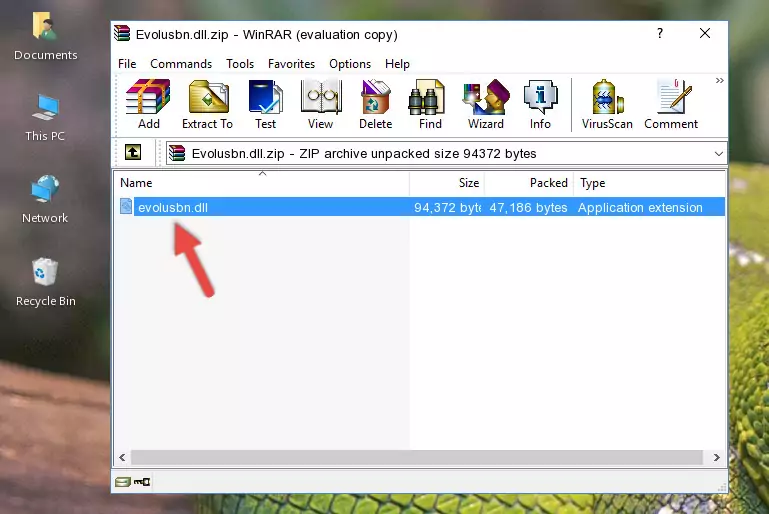Click the left arrow of horizontal scrollbar
Image resolution: width=769 pixels, height=514 pixels.
pos(122,457)
